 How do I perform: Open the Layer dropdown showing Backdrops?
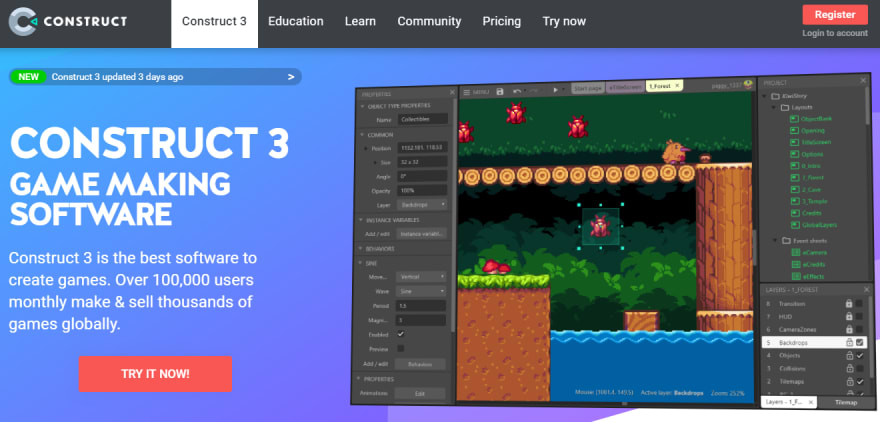coord(421,205)
